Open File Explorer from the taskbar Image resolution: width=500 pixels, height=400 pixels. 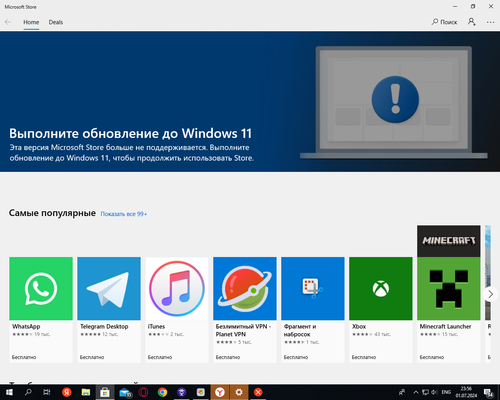click(86, 392)
